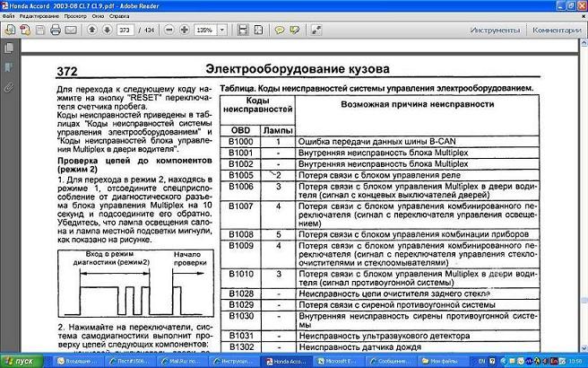The image size is (588, 368).
Task: Enable fit width scrolling mode icon
Action: click(243, 30)
